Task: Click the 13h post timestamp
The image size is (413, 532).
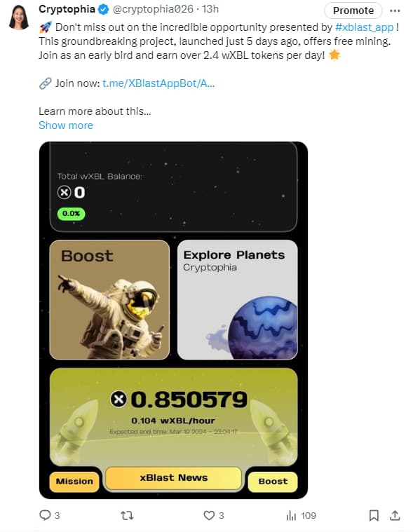Action: [x=210, y=9]
